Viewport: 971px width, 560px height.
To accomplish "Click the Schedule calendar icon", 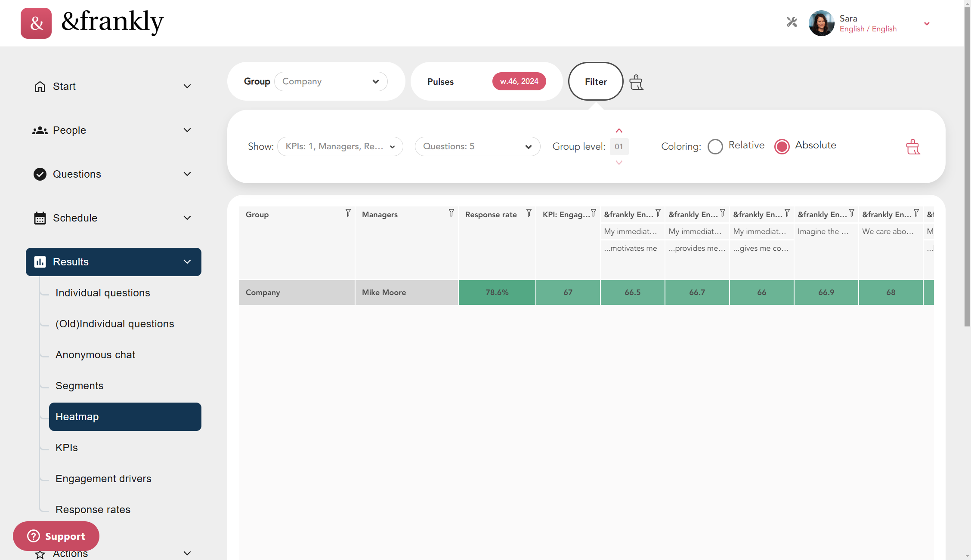I will pos(40,218).
